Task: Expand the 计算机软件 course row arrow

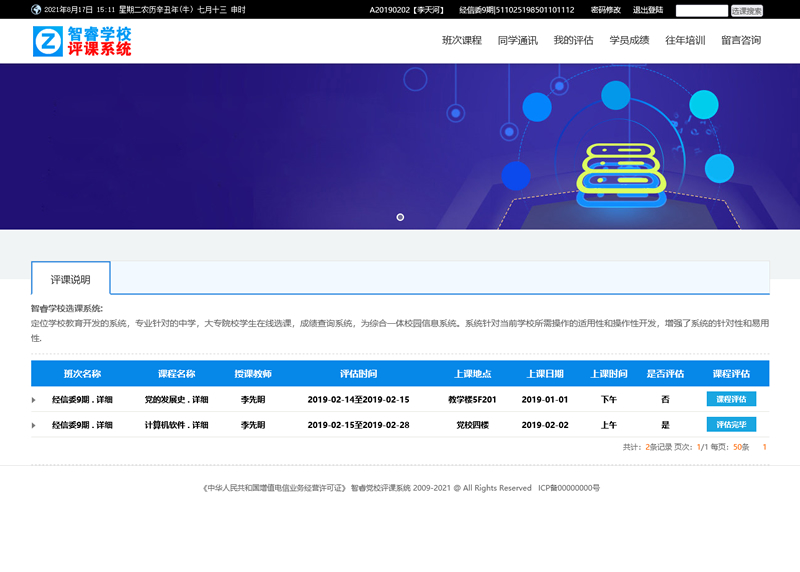Action: (34, 425)
